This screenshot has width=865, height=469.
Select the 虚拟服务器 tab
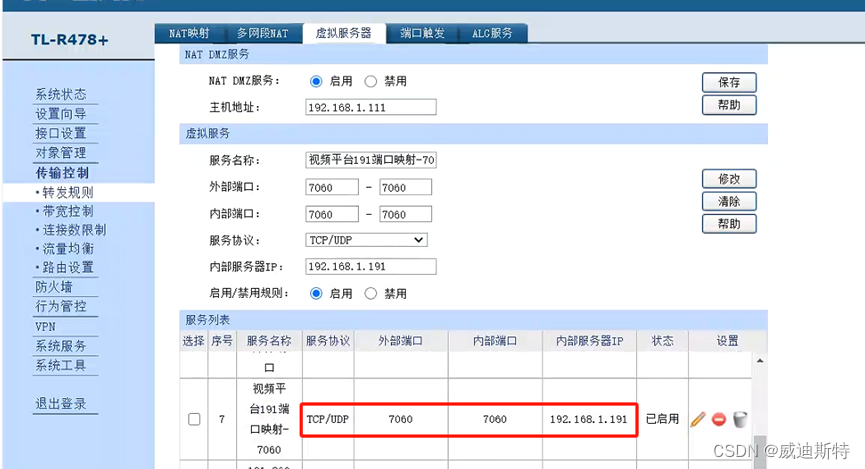pos(343,33)
